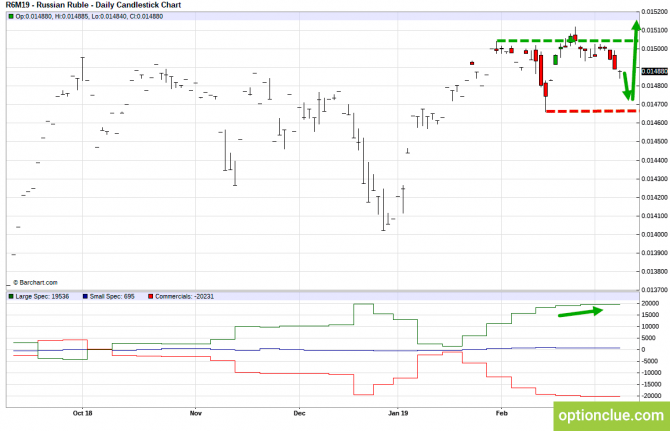Click the red Commercials legend square
The image size is (670, 431).
coord(150,296)
